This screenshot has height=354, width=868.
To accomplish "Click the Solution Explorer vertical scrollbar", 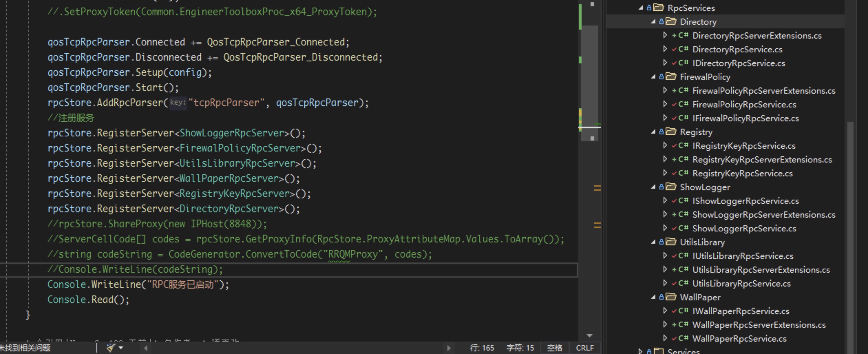I will coord(850,238).
